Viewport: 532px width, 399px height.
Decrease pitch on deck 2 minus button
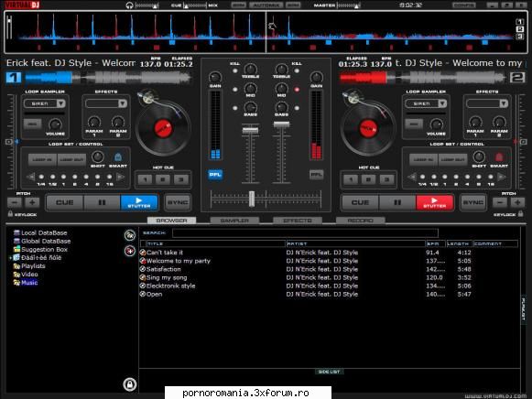click(x=500, y=203)
